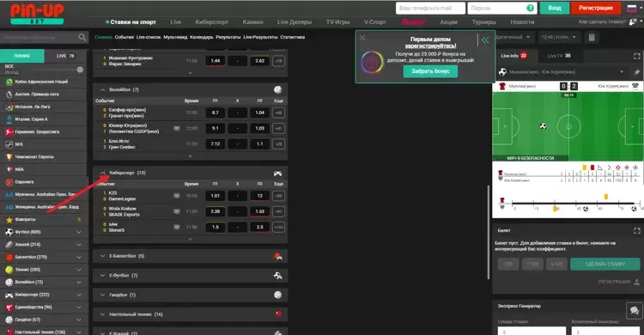Viewport: 644px width, 335px height.
Task: Expand the match tracker fullscreen icon
Action: [636, 56]
